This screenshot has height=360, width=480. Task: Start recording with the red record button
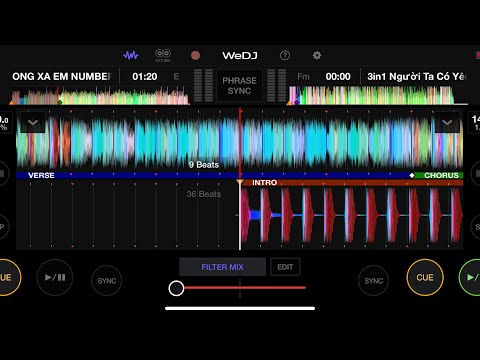[x=196, y=55]
